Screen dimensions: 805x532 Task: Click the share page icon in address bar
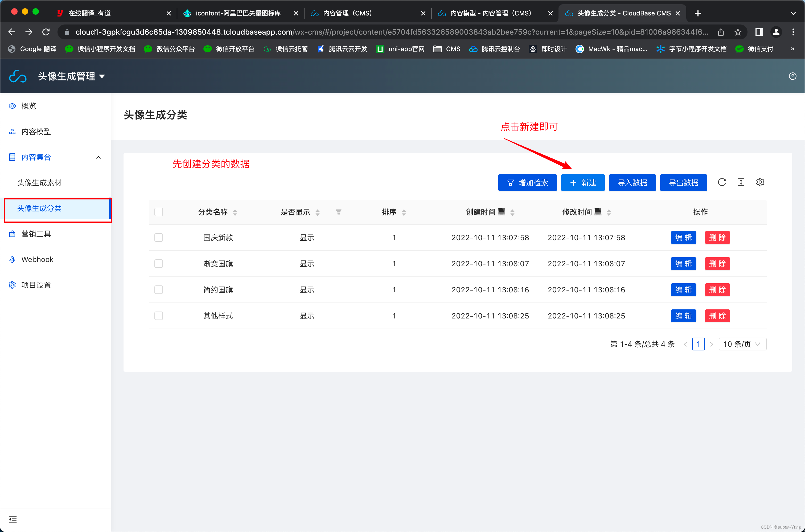click(x=721, y=32)
